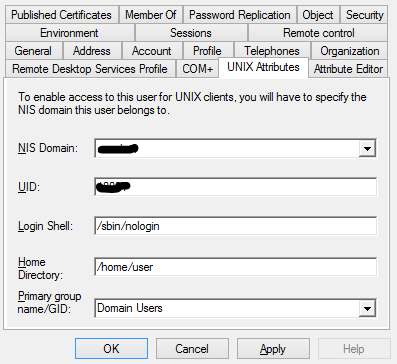Click inside the UID input field

236,187
